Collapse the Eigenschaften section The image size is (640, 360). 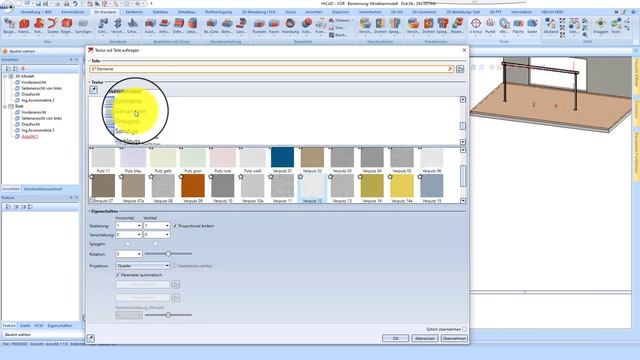(x=90, y=211)
